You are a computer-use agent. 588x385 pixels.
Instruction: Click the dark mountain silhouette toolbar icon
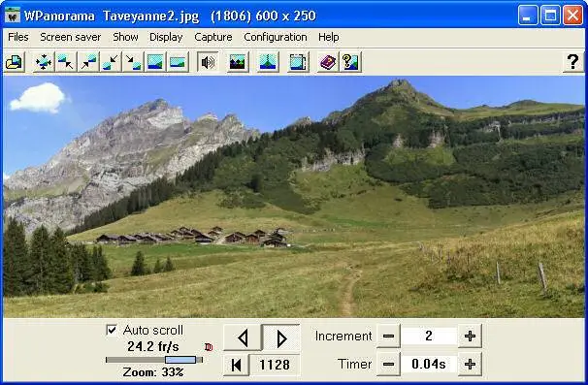[x=238, y=62]
